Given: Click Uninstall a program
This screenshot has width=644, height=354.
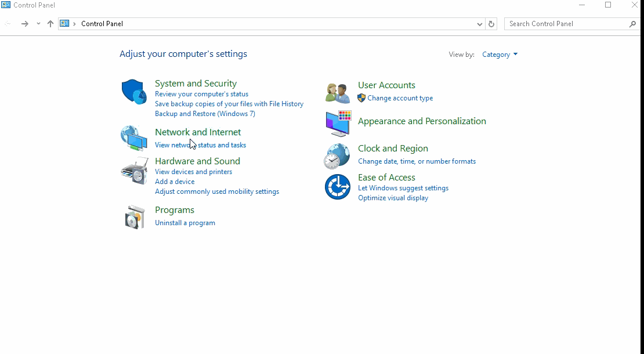Looking at the screenshot, I should pos(185,223).
